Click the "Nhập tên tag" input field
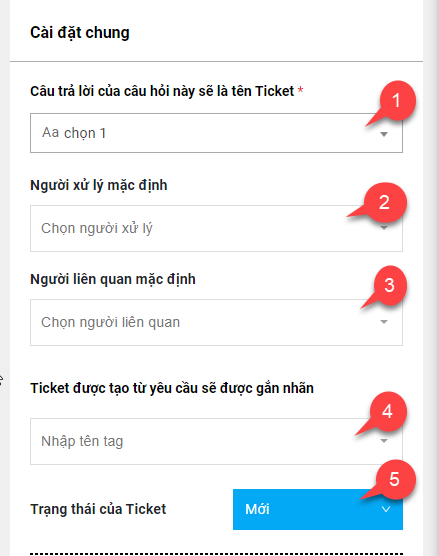439x556 pixels. coord(216,441)
